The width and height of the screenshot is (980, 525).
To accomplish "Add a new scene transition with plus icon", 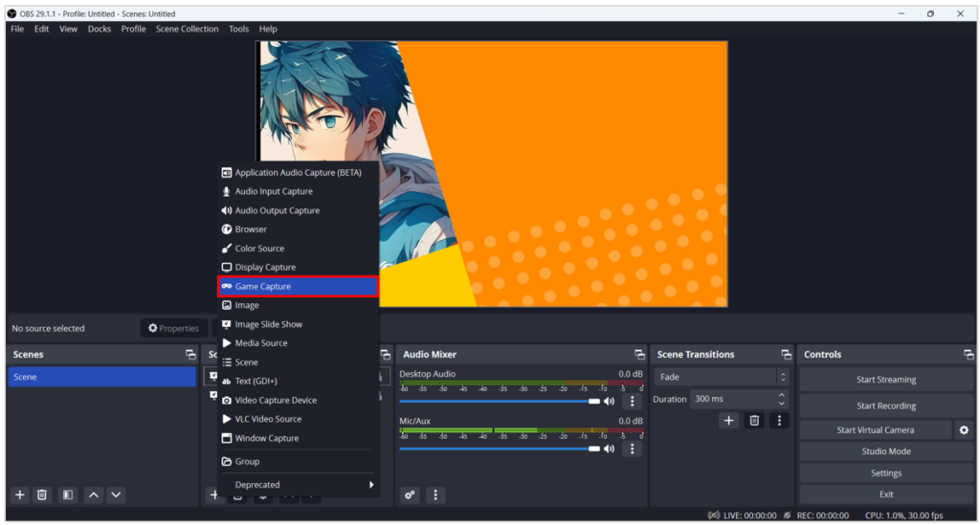I will (728, 420).
